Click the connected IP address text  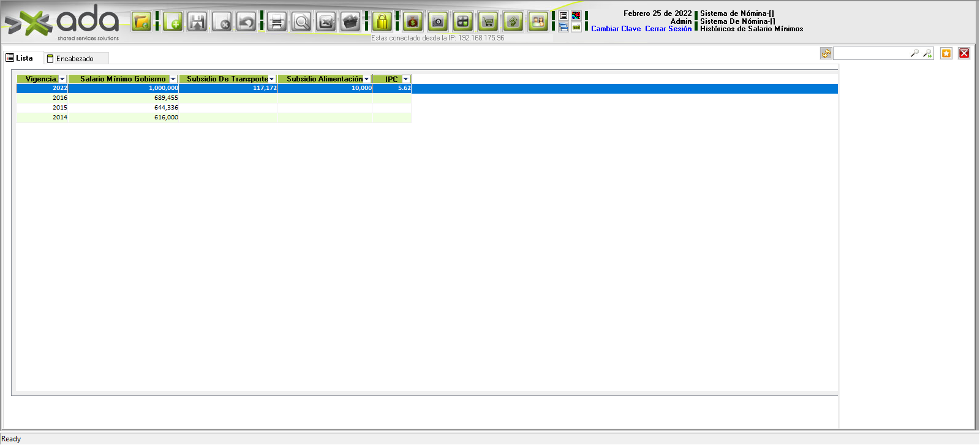point(438,38)
